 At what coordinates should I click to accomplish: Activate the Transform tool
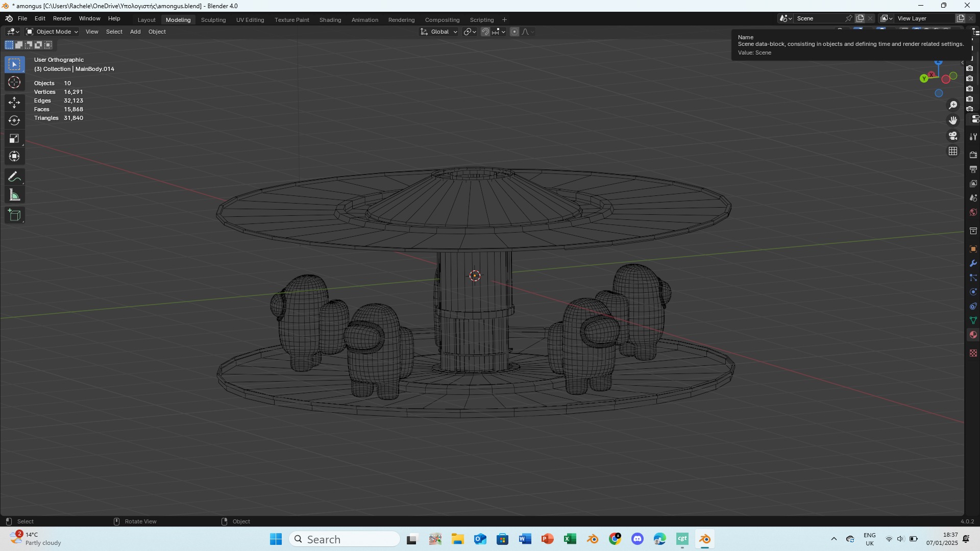click(x=14, y=156)
